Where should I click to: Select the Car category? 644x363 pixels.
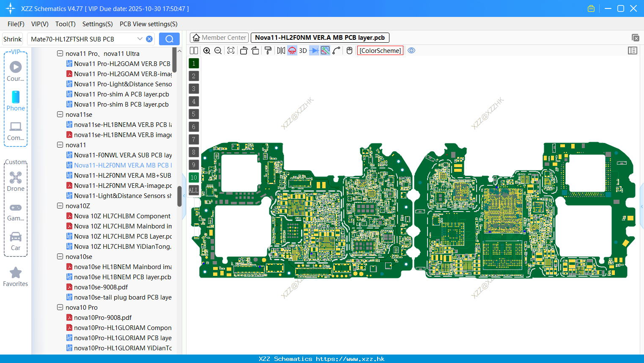(16, 241)
